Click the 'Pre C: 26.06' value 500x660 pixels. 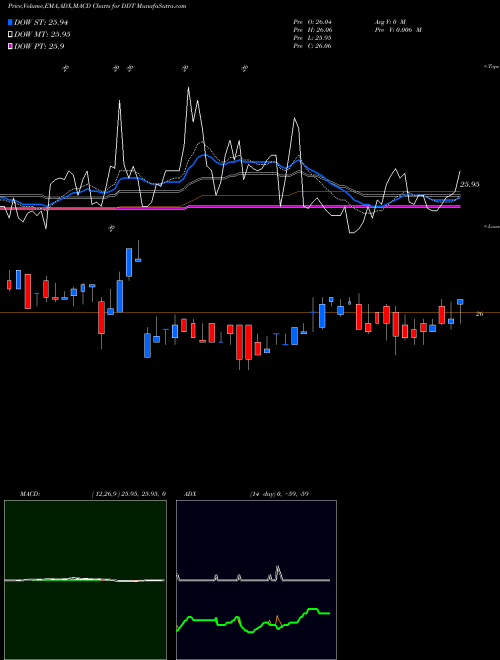point(312,46)
